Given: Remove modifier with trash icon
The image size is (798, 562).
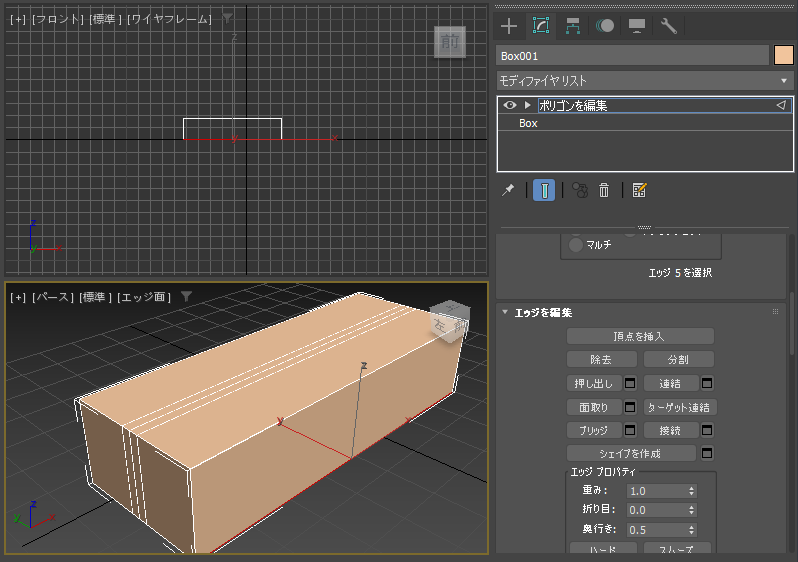Looking at the screenshot, I should (604, 190).
